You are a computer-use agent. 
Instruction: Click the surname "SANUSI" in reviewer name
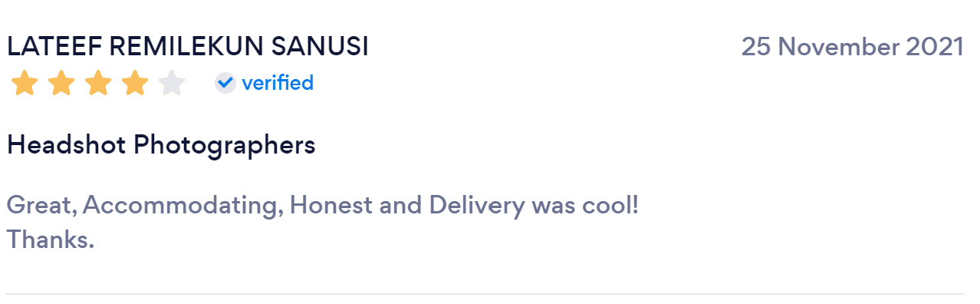(321, 47)
